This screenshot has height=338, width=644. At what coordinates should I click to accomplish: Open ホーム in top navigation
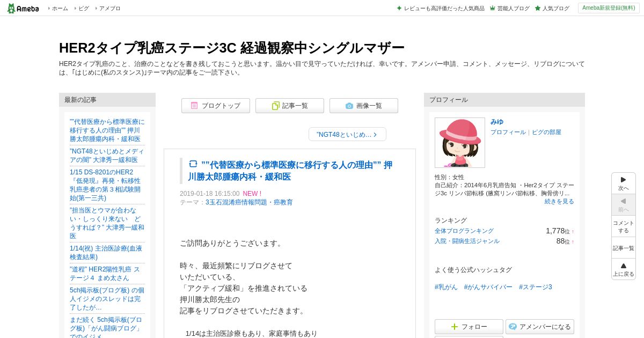tap(60, 9)
